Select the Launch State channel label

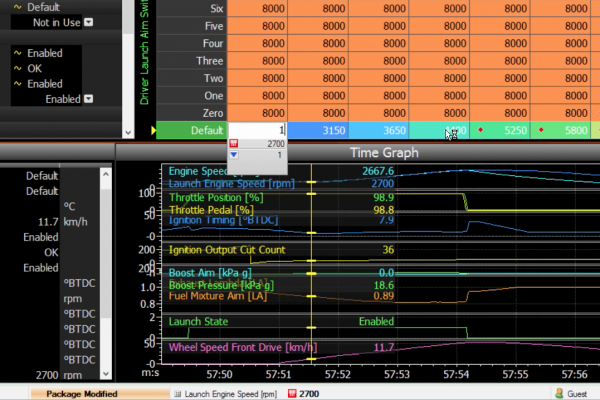[199, 322]
